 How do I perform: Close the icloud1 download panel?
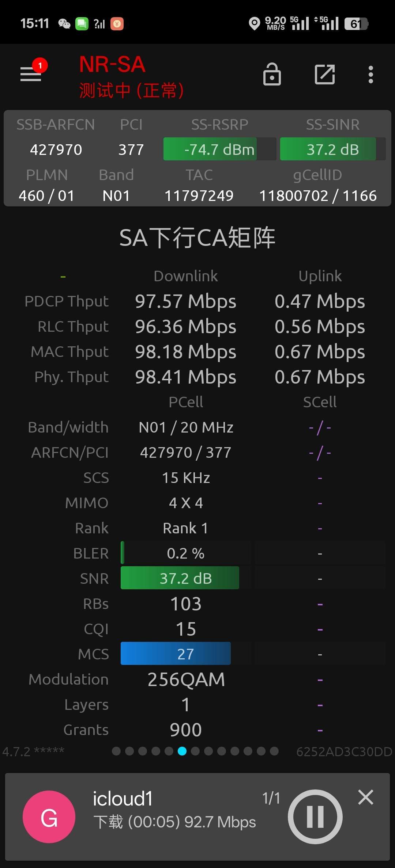click(366, 797)
